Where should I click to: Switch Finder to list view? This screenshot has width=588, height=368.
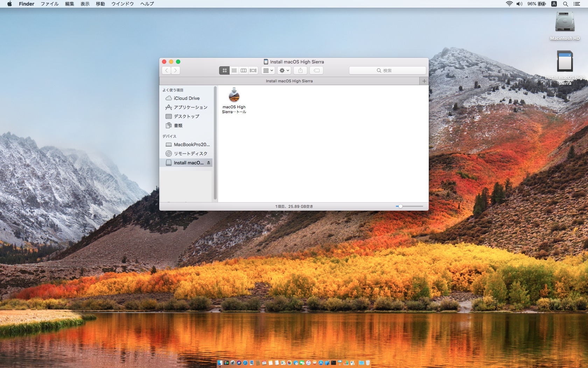point(234,70)
